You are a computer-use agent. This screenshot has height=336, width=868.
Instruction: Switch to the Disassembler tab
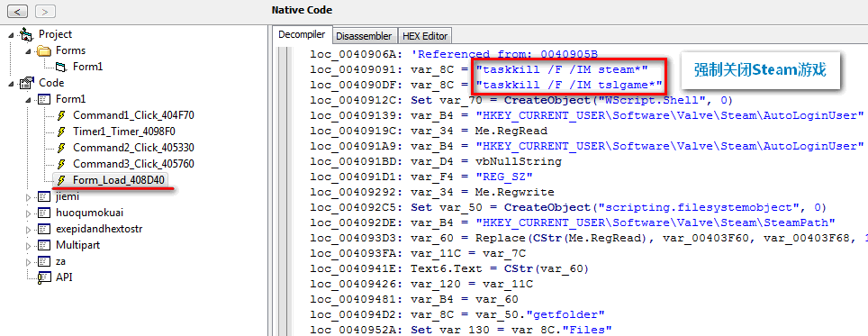(364, 36)
